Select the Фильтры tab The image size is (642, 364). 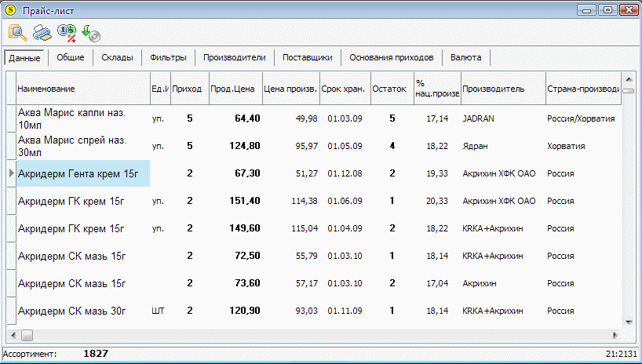[x=168, y=58]
